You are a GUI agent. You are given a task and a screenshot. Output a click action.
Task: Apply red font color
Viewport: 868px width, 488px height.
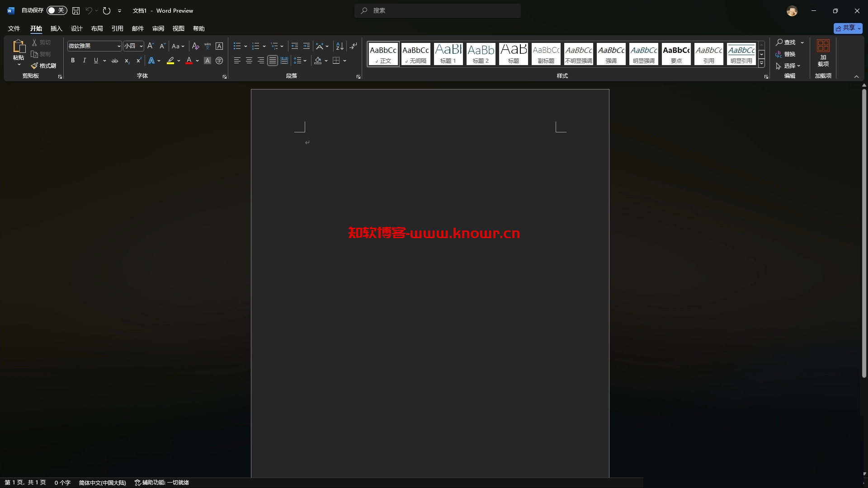[x=189, y=61]
